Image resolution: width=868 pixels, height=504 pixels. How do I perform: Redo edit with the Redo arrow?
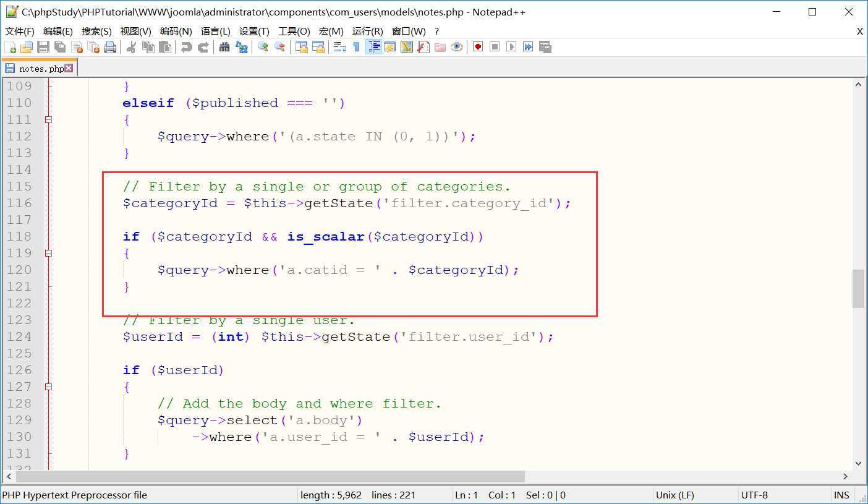(x=203, y=47)
